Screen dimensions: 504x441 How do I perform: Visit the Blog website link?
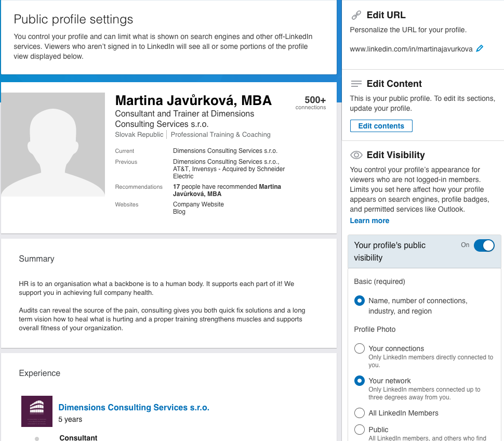(179, 212)
